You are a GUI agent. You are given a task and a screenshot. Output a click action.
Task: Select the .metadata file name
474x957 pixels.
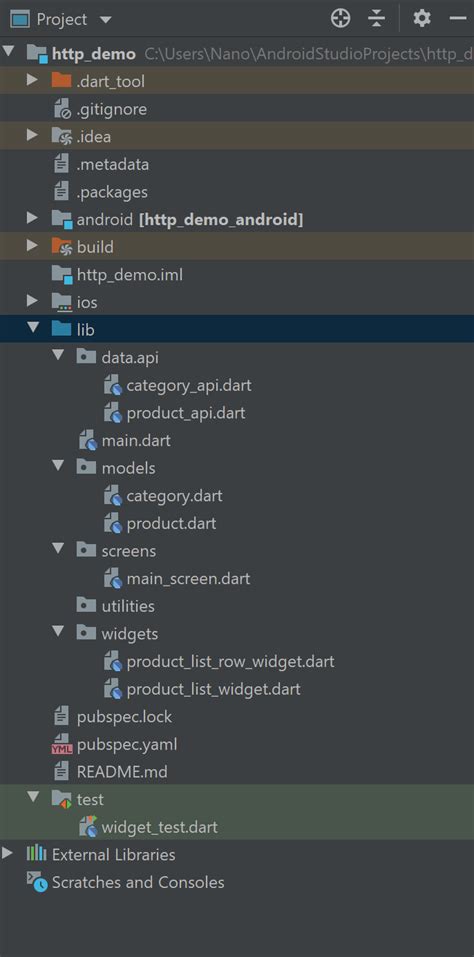(x=113, y=164)
